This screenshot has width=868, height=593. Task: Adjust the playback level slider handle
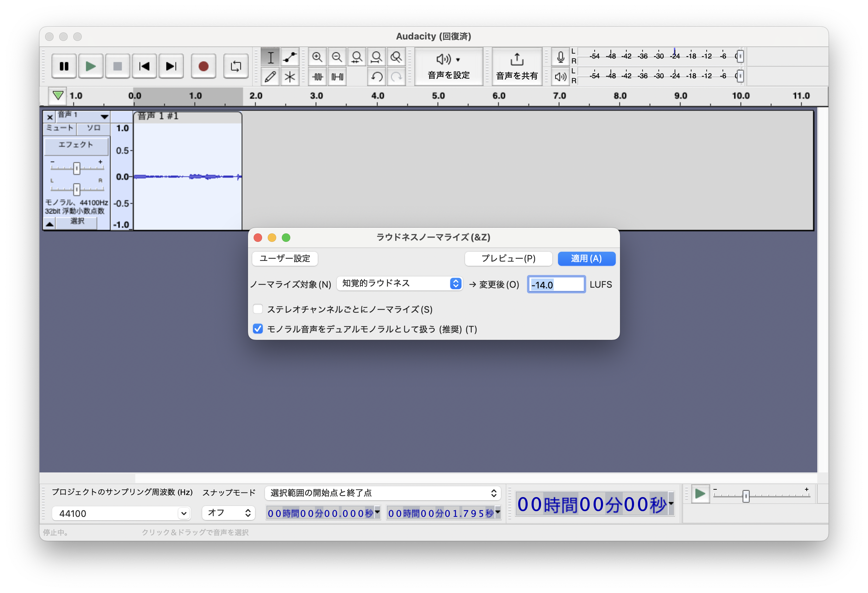point(740,76)
